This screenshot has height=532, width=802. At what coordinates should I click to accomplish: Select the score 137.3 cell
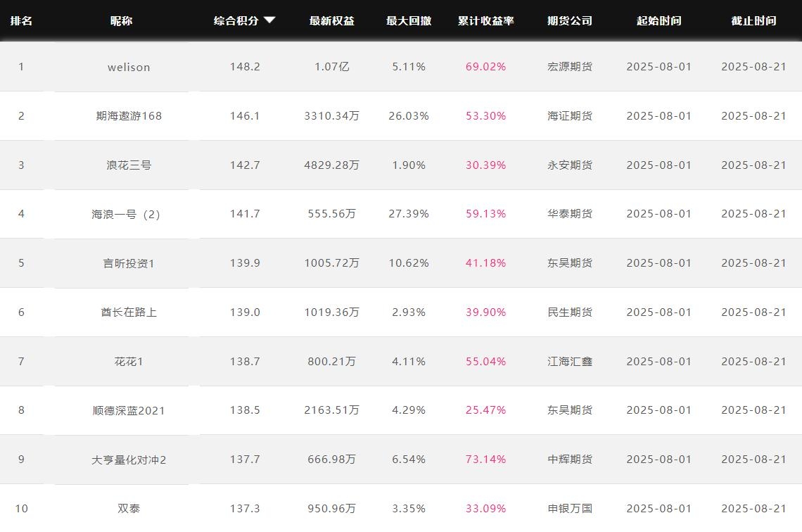click(x=245, y=508)
